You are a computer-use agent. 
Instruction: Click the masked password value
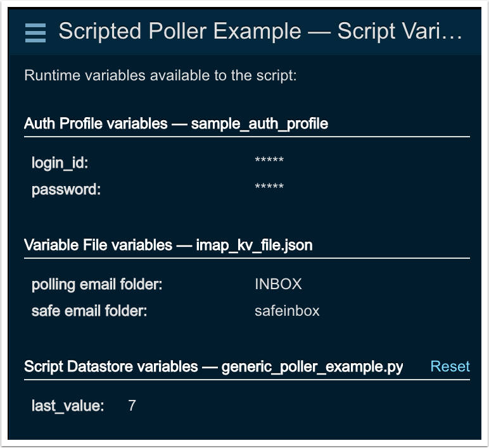pos(269,187)
